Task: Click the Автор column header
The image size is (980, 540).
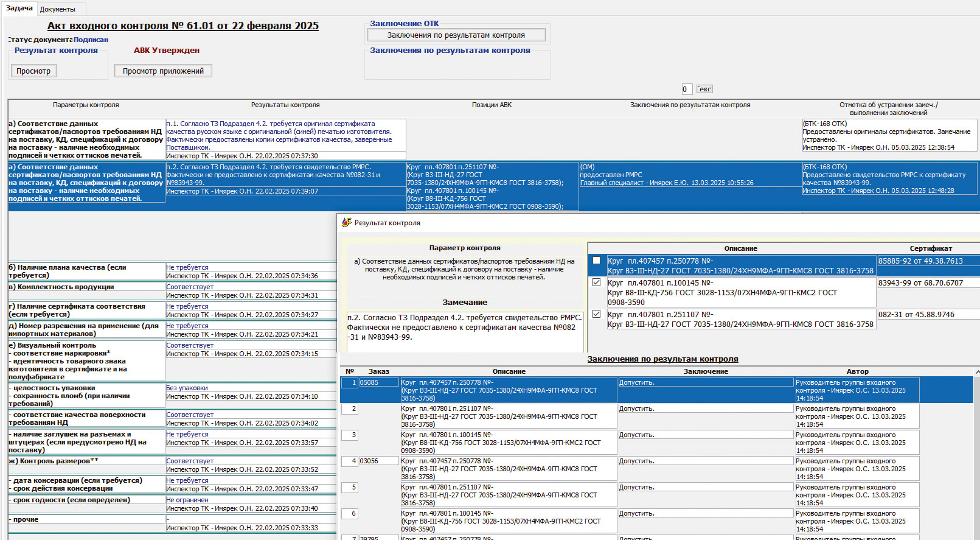Action: [x=857, y=371]
